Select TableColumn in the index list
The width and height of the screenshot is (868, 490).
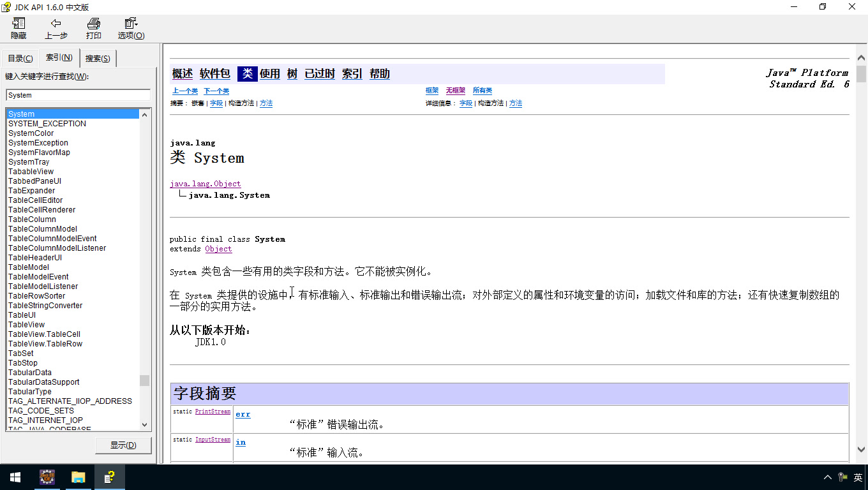(x=33, y=219)
